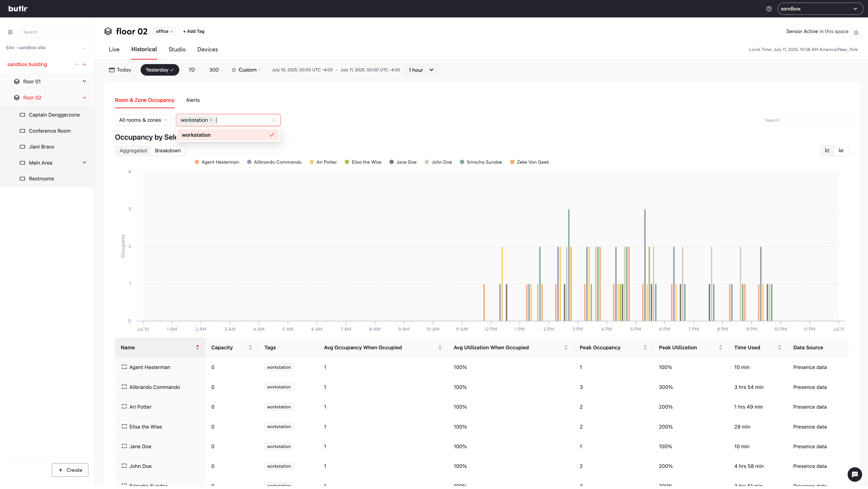Click the butlr logo
This screenshot has width=868, height=489.
coord(18,9)
